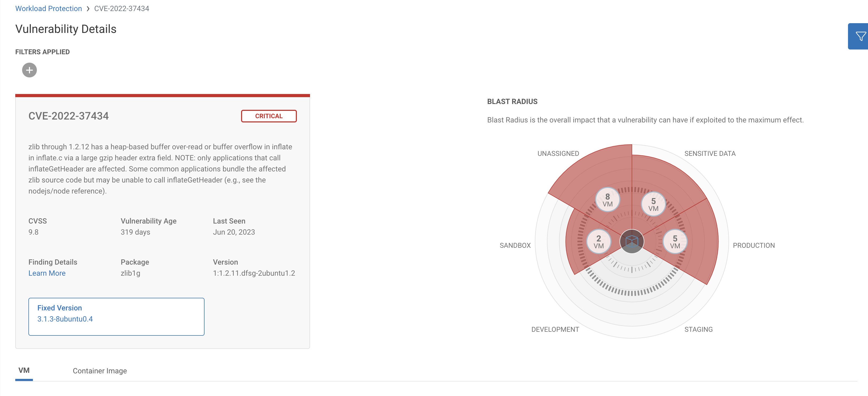The image size is (868, 396).
Task: Open the filter panel funnel icon
Action: (860, 36)
